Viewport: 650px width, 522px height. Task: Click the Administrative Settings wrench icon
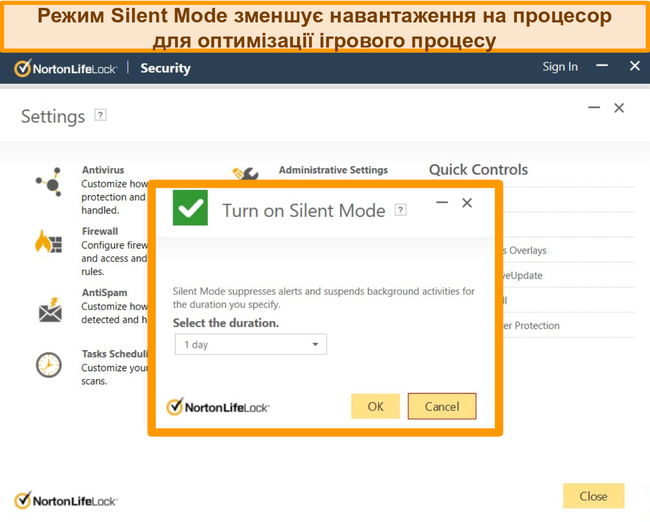click(x=245, y=173)
